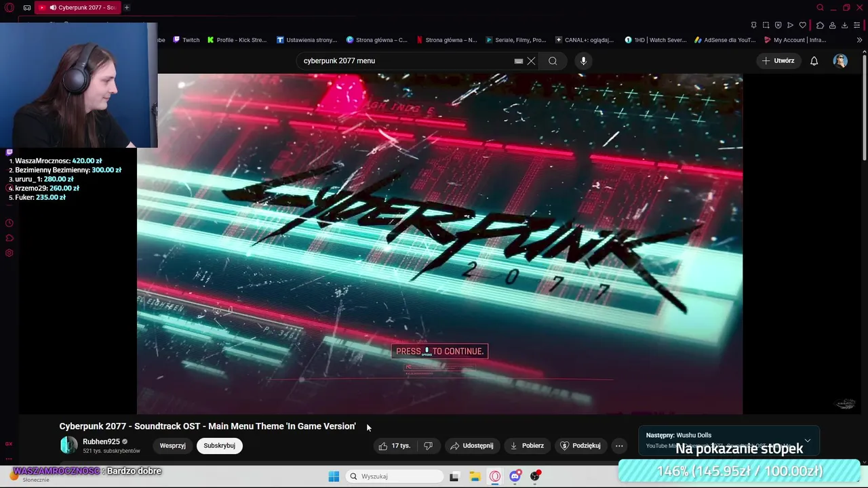
Task: Open the browser downloads icon
Action: (x=844, y=25)
